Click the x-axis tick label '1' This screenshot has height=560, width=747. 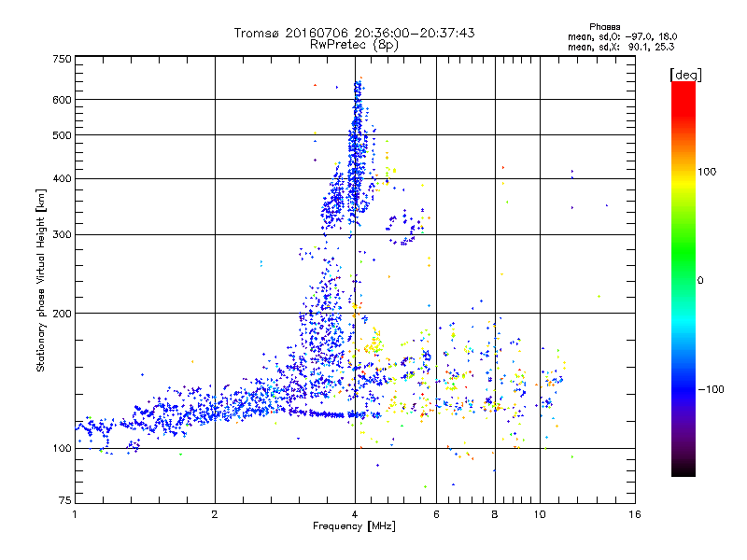75,514
